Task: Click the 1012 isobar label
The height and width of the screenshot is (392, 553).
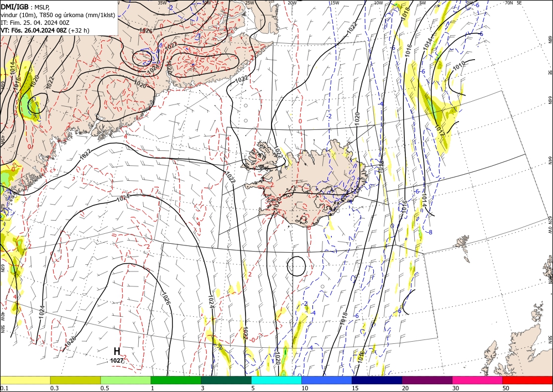Action: (x=440, y=131)
